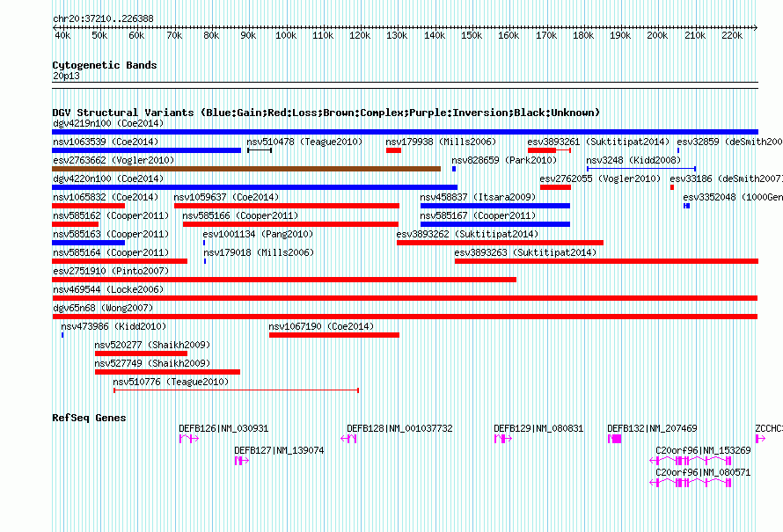Click the nsv585164 (Cooper2011) red bar
The image size is (783, 532).
pos(120,261)
